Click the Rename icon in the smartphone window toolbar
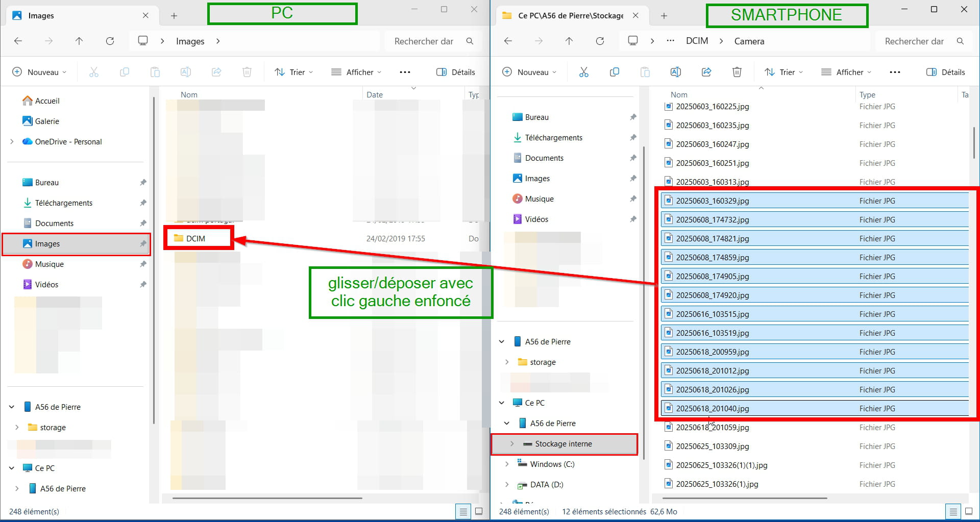This screenshot has width=980, height=522. (675, 72)
